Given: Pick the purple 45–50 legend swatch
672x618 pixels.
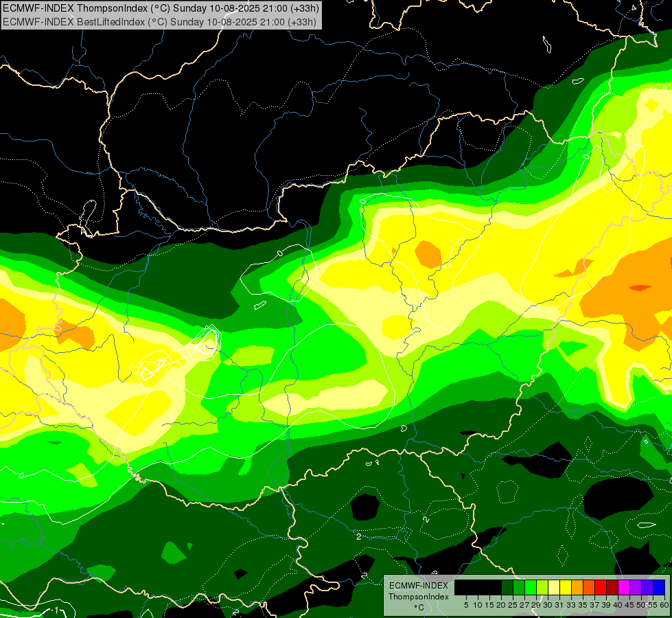Looking at the screenshot, I should tap(636, 587).
